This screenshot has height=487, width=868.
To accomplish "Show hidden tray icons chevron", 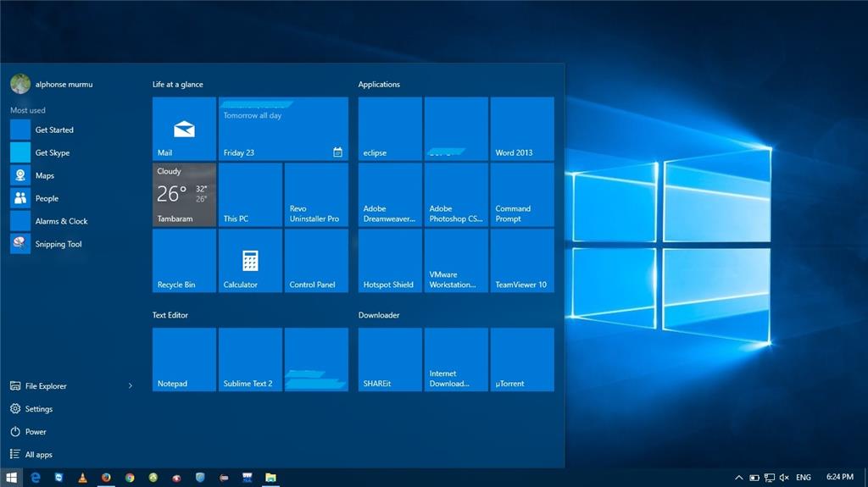I will tap(739, 477).
